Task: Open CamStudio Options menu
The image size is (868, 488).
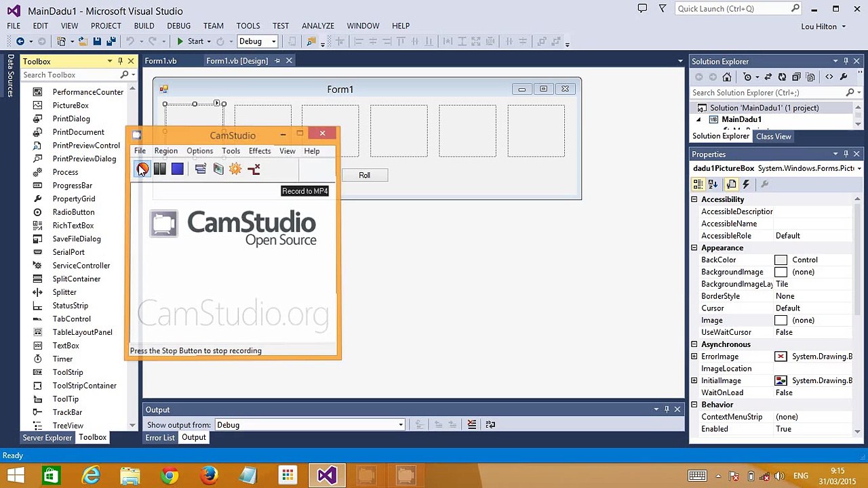Action: tap(199, 151)
